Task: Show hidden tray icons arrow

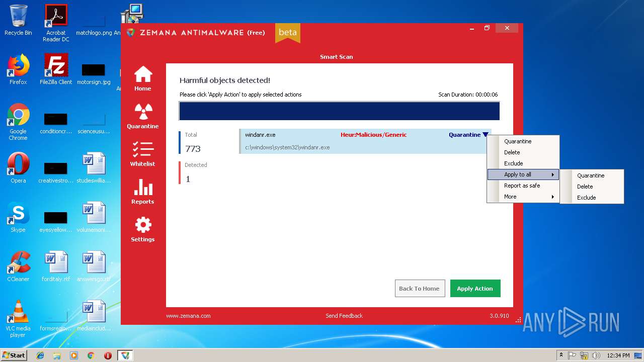Action: [561, 355]
